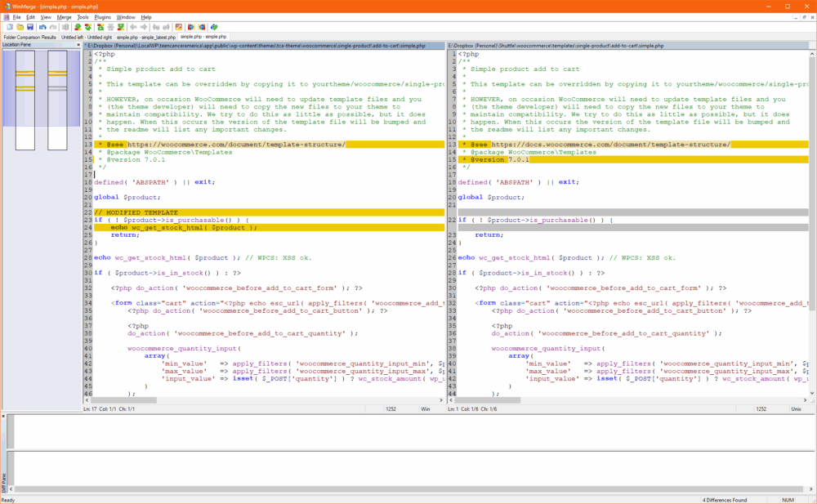Open the View menu
This screenshot has width=817, height=504.
(x=47, y=16)
